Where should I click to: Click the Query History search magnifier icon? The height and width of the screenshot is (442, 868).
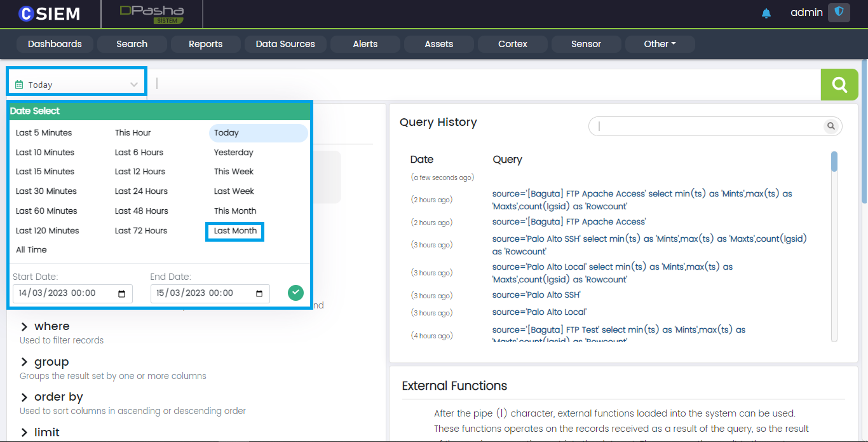click(831, 127)
